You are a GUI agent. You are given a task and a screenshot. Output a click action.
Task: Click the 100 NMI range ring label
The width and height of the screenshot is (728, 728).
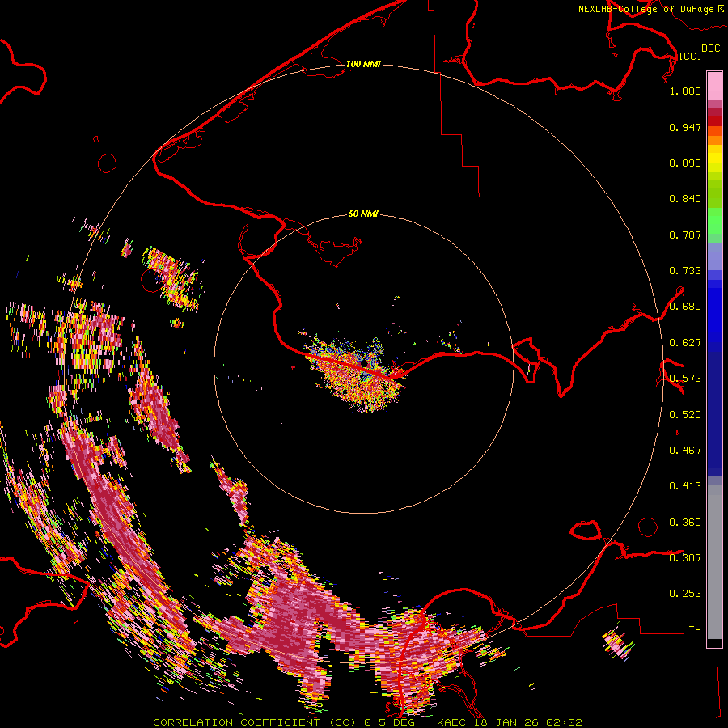click(363, 64)
